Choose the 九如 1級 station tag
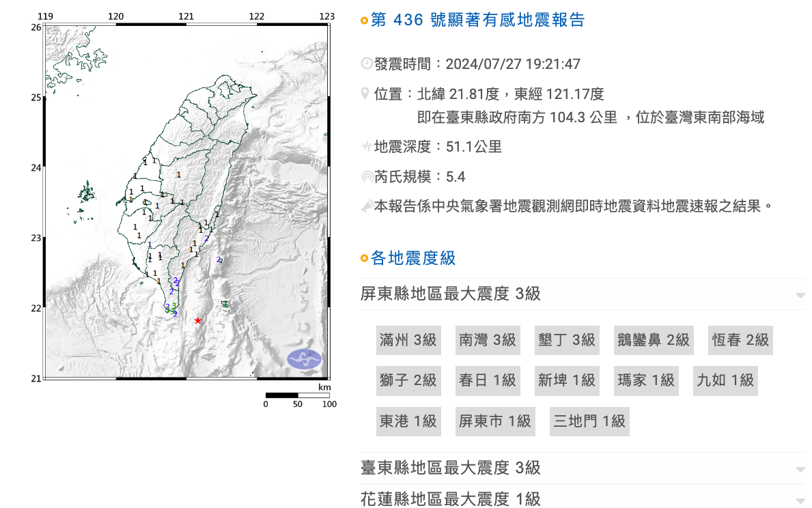The height and width of the screenshot is (508, 812). [x=725, y=380]
